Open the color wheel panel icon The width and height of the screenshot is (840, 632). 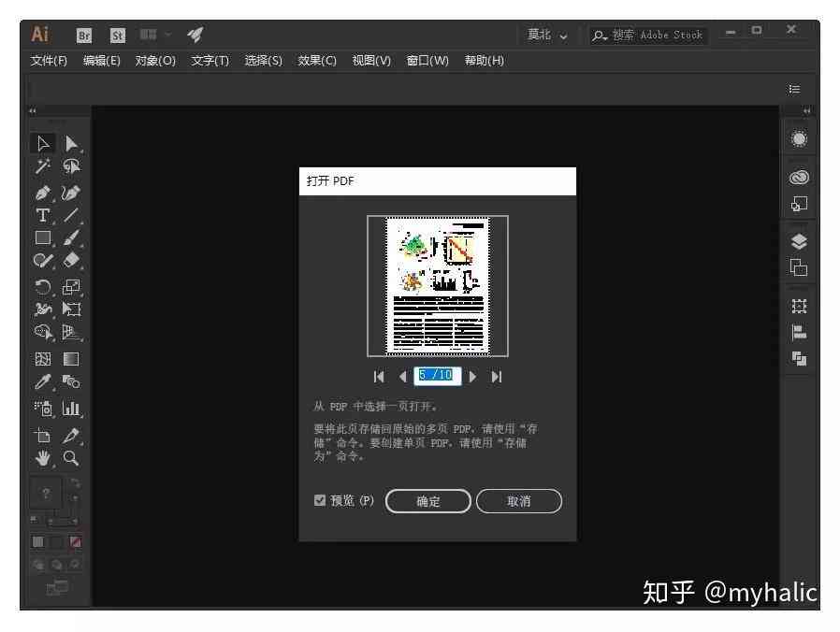point(799,138)
